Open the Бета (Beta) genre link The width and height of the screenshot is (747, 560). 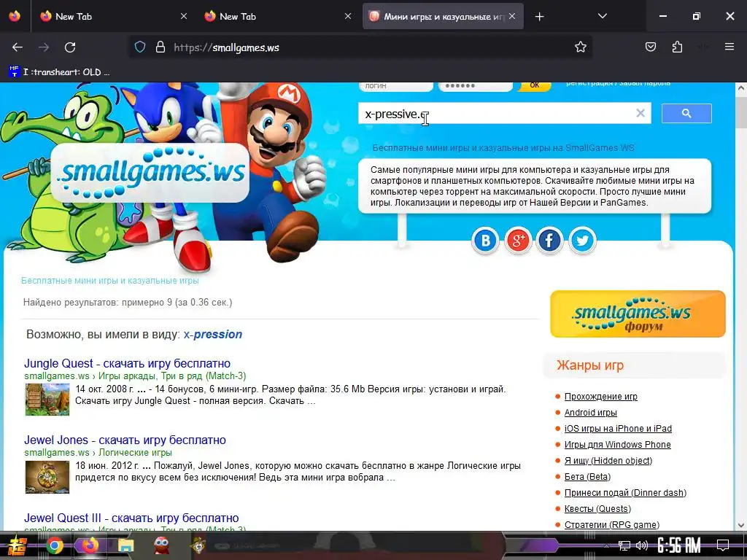pos(587,477)
